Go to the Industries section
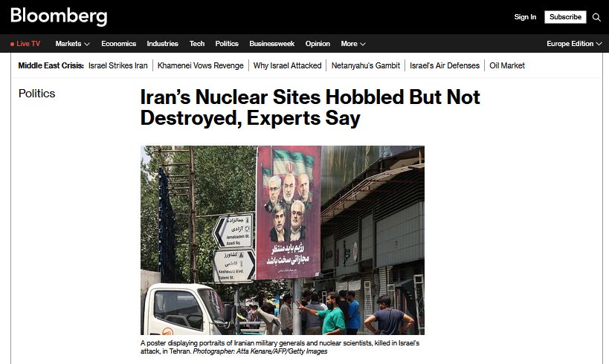 pos(162,44)
